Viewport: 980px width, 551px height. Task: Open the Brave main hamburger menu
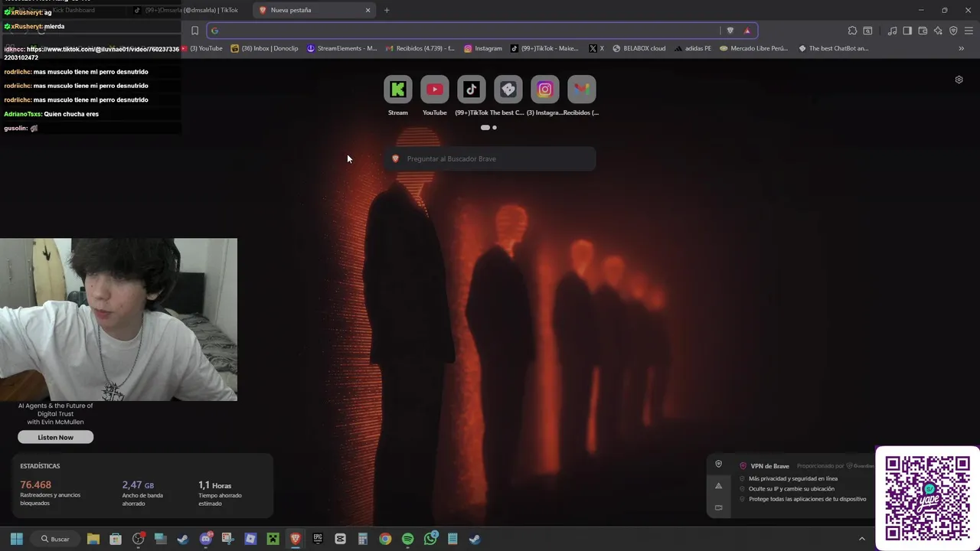click(x=969, y=31)
